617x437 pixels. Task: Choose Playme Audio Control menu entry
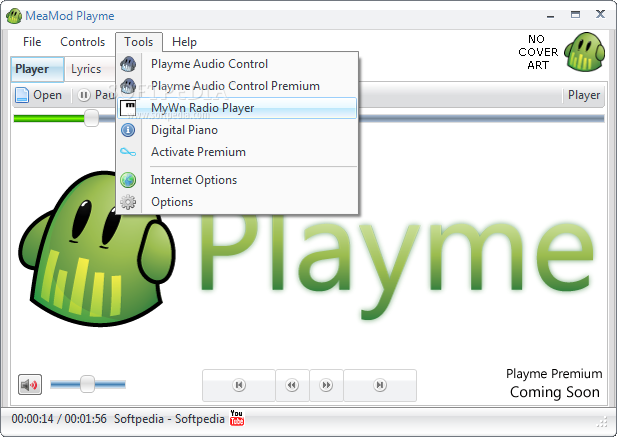(x=237, y=64)
